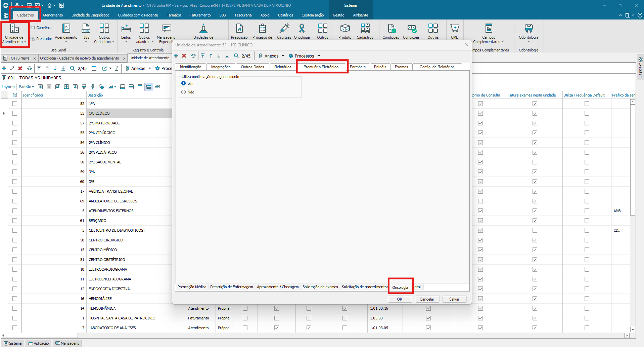Image resolution: width=644 pixels, height=347 pixels.
Task: Open the Config. de Relatórios tab
Action: [x=437, y=67]
